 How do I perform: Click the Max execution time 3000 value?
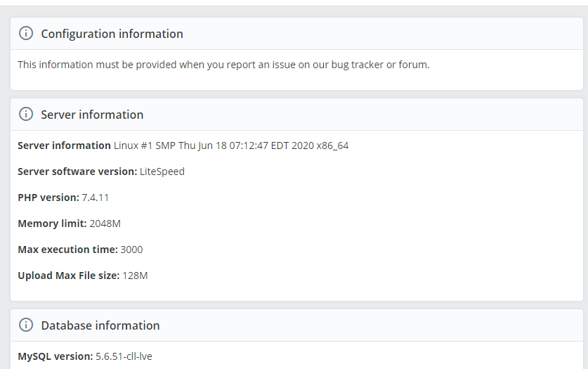(131, 250)
